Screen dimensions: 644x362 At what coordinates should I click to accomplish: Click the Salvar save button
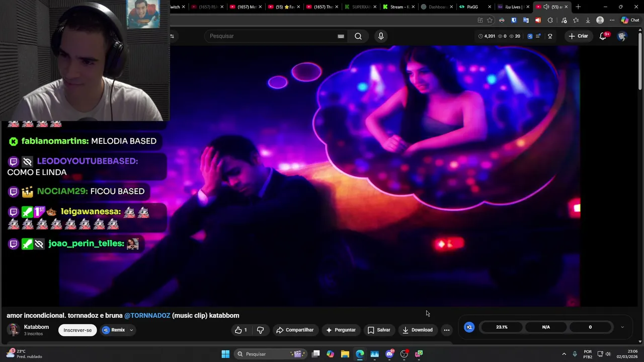tap(379, 330)
